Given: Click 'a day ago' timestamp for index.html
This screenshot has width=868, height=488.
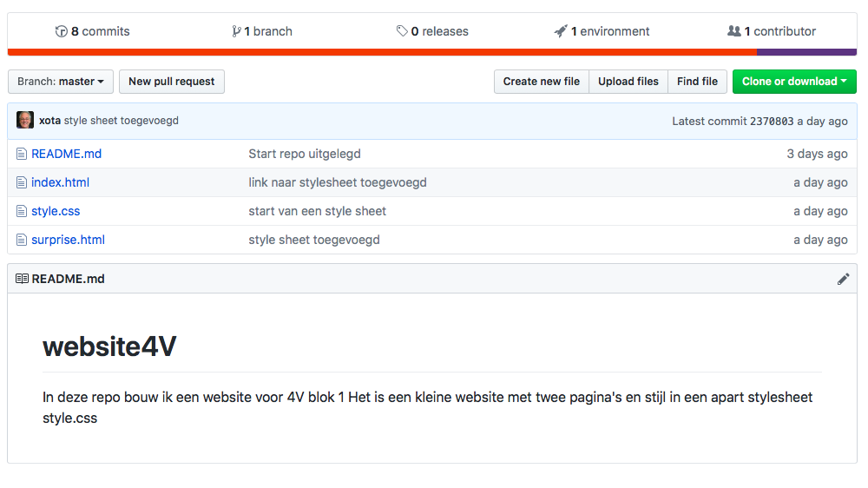Looking at the screenshot, I should point(820,182).
